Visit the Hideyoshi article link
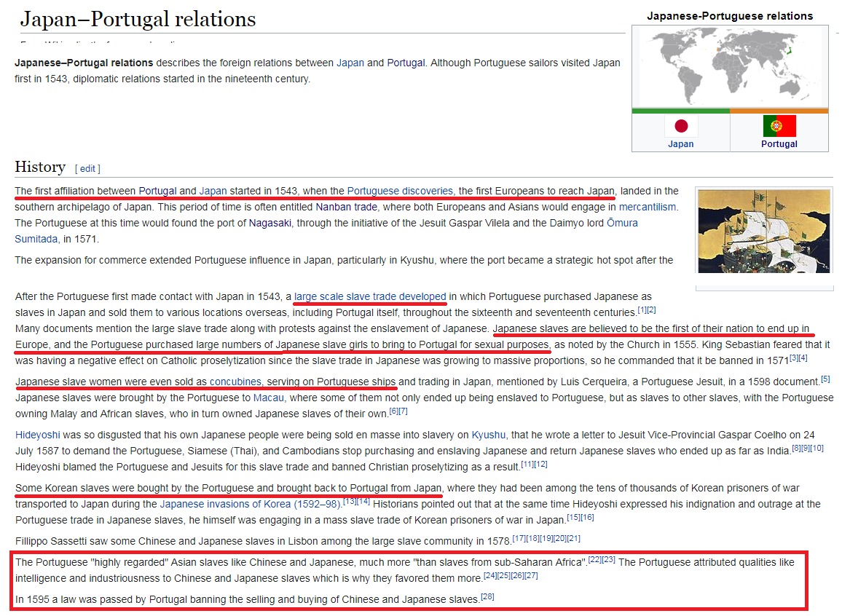This screenshot has height=616, width=842. pos(38,435)
